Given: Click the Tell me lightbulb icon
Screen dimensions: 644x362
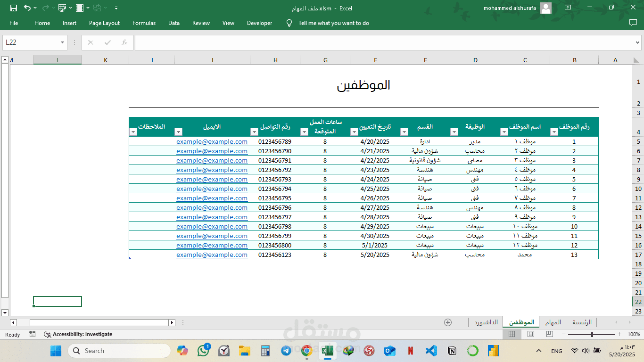Looking at the screenshot, I should pyautogui.click(x=289, y=23).
